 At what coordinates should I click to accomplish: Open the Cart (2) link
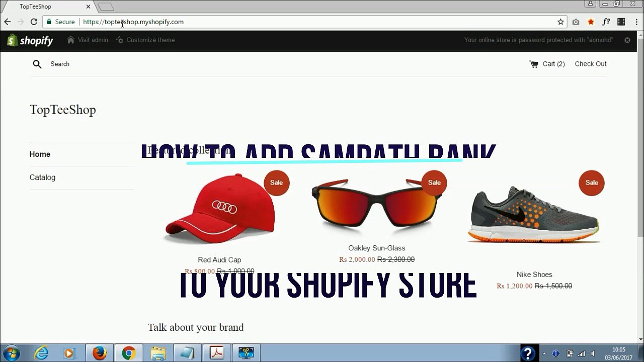(x=553, y=64)
